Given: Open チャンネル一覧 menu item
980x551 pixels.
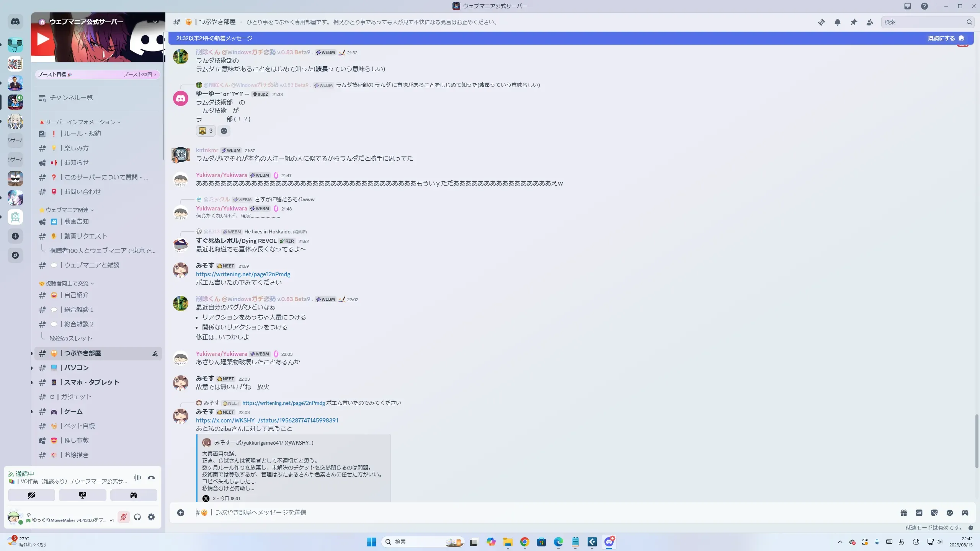Looking at the screenshot, I should point(71,98).
